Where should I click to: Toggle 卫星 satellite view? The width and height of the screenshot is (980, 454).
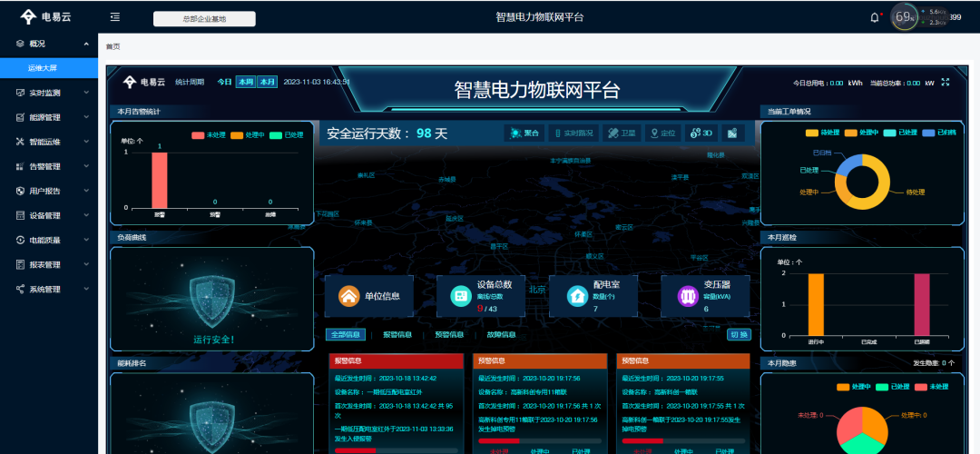(622, 133)
